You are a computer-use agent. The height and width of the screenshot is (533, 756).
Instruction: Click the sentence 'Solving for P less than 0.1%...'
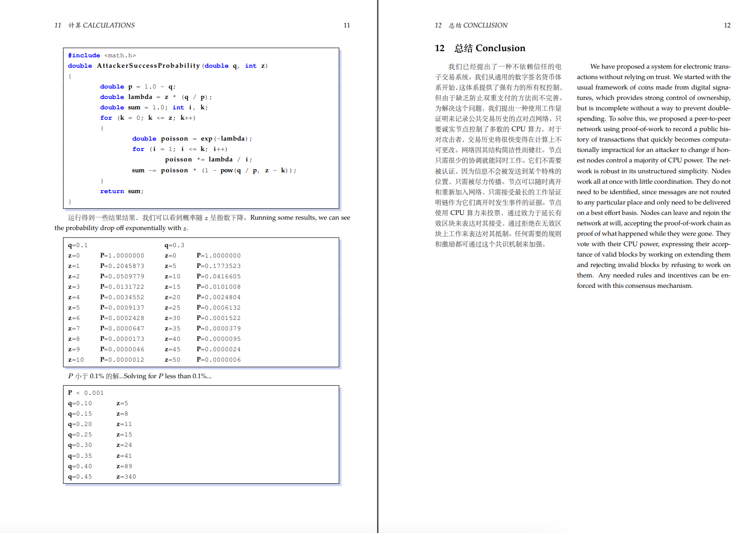[x=168, y=376]
